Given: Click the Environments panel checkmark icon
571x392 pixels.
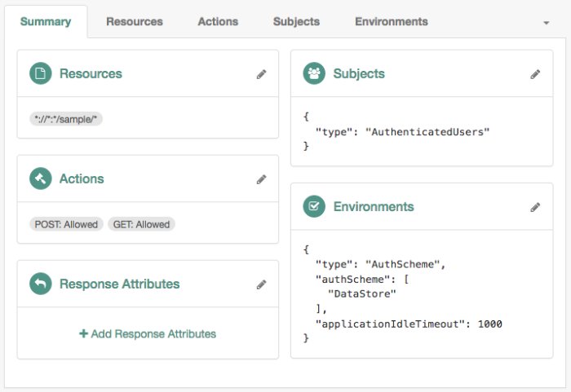Looking at the screenshot, I should [x=314, y=206].
